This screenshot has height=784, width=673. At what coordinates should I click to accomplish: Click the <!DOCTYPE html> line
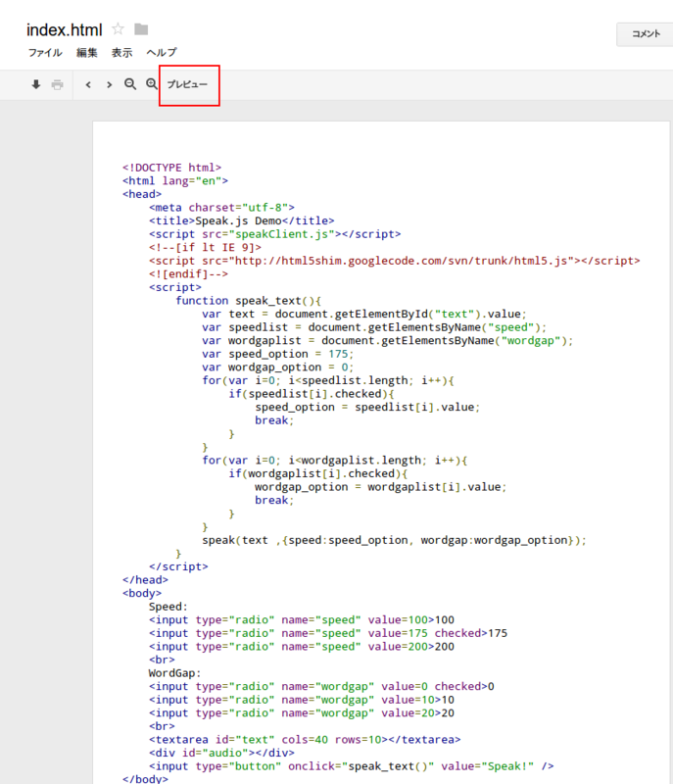171,168
